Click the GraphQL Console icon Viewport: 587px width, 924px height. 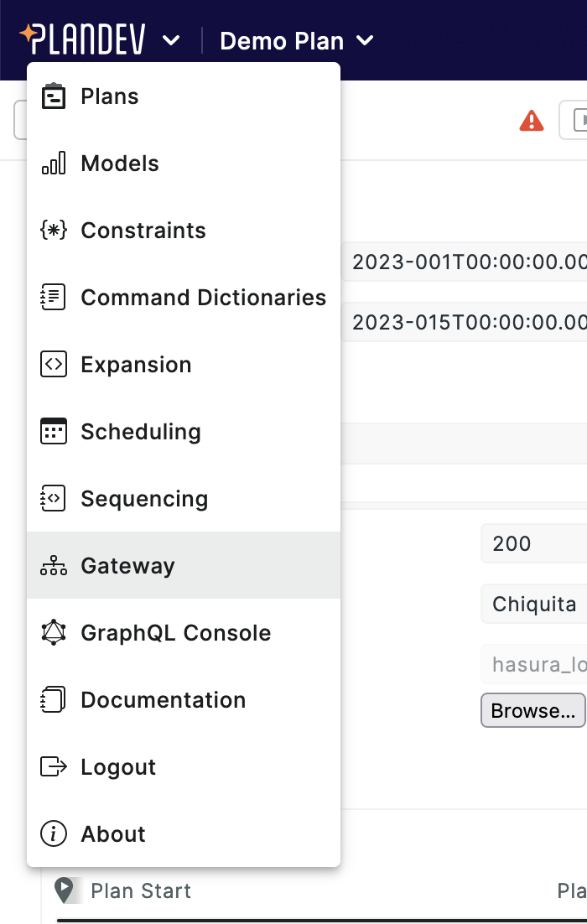53,632
